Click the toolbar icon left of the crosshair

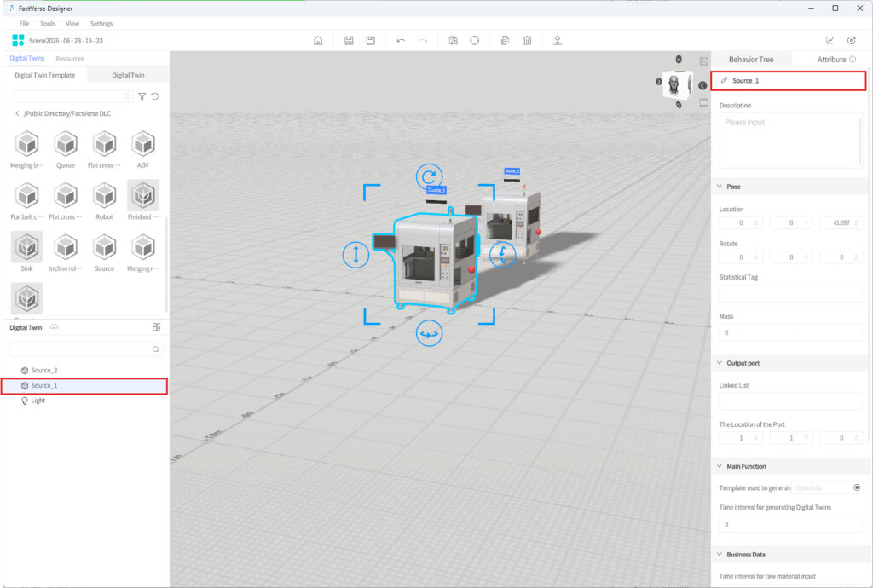click(453, 41)
